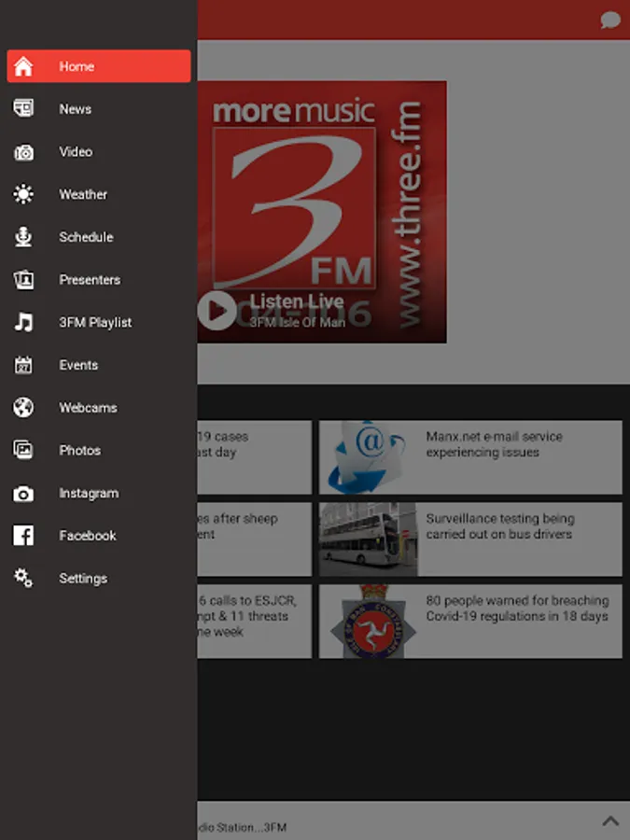Open 80 people warned Covid-19 story
The height and width of the screenshot is (840, 630).
pos(470,622)
